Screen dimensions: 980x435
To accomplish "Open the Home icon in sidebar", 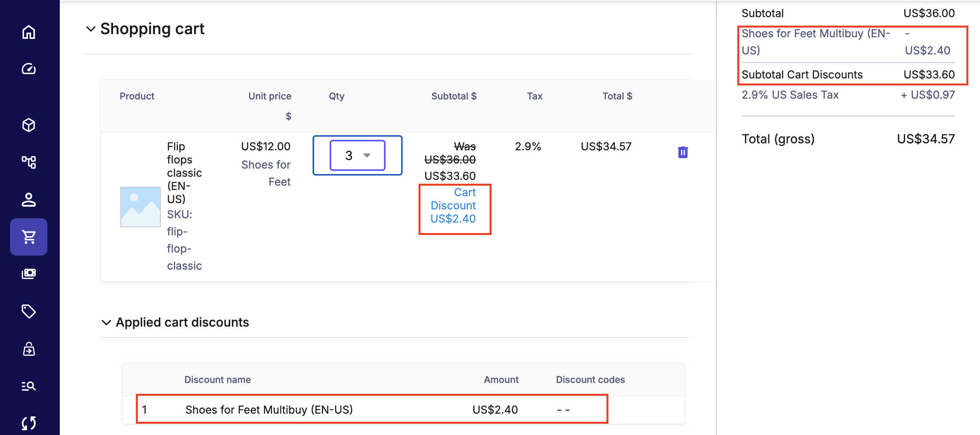I will coord(29,32).
